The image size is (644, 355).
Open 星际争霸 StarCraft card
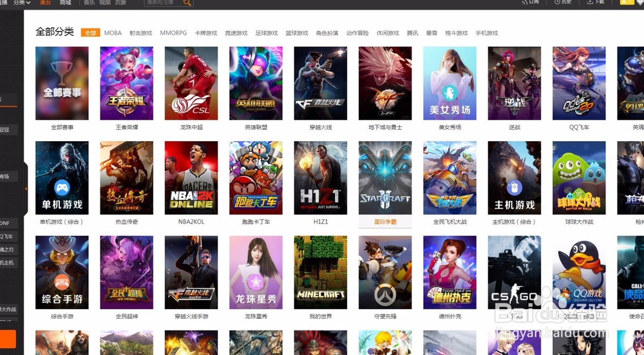[385, 178]
